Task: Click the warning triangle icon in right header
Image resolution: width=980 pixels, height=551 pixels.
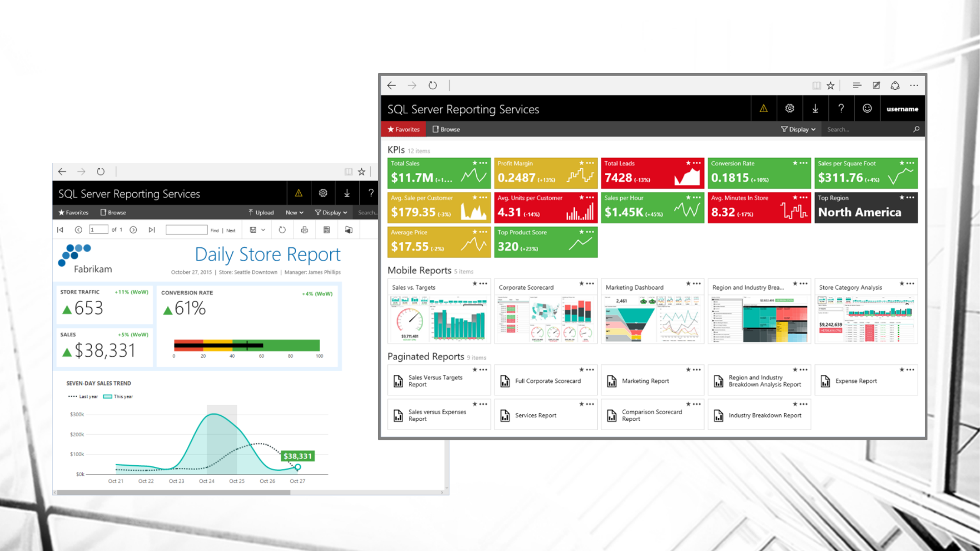Action: click(x=764, y=109)
